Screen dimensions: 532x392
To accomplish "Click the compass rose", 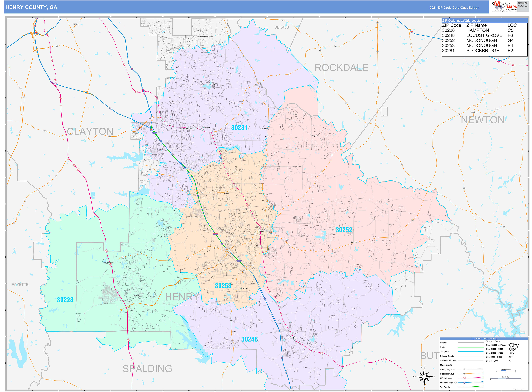I will 424,377.
